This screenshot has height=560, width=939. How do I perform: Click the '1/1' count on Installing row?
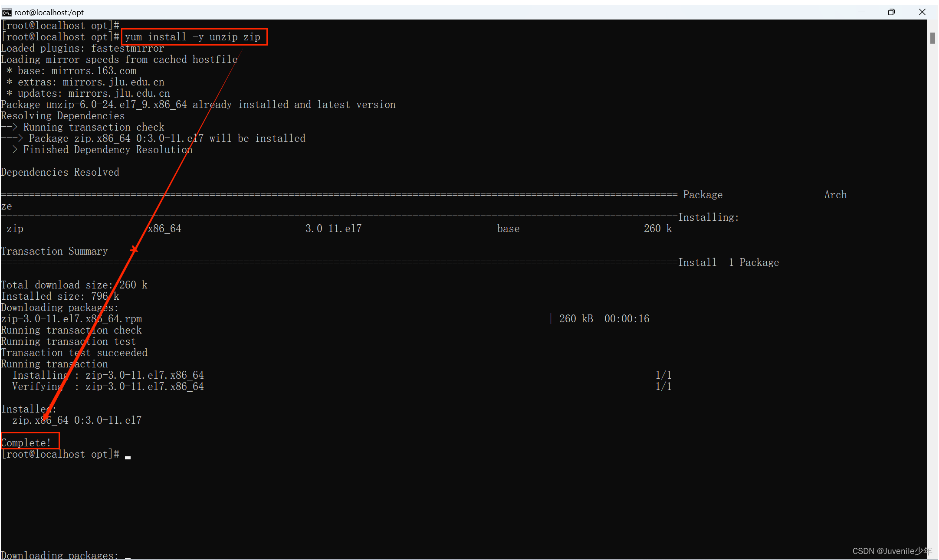[663, 375]
